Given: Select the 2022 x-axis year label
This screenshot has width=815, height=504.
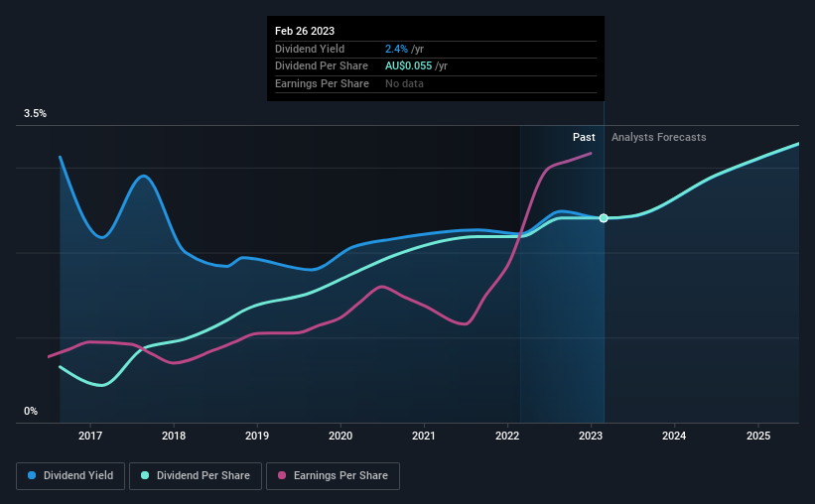Looking at the screenshot, I should tap(507, 436).
